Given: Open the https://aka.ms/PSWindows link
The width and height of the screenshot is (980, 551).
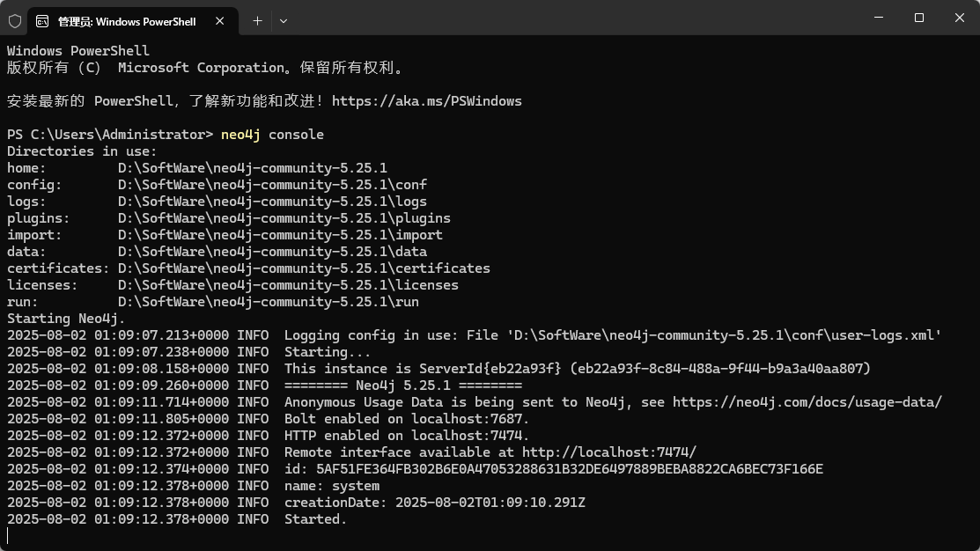Looking at the screenshot, I should point(426,101).
